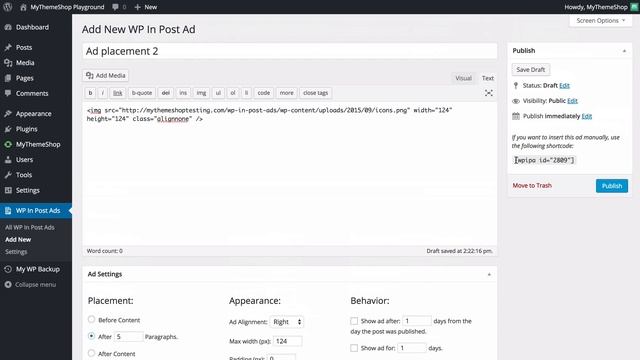
Task: Click the Comments sidebar icon
Action: [x=8, y=93]
